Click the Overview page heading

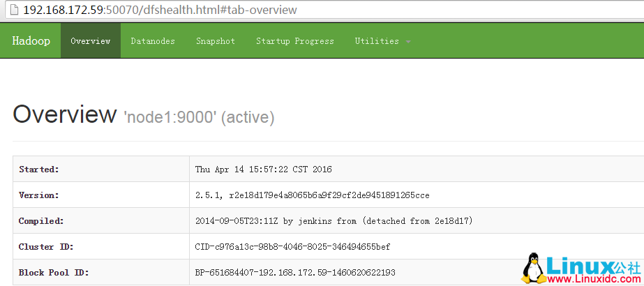64,115
